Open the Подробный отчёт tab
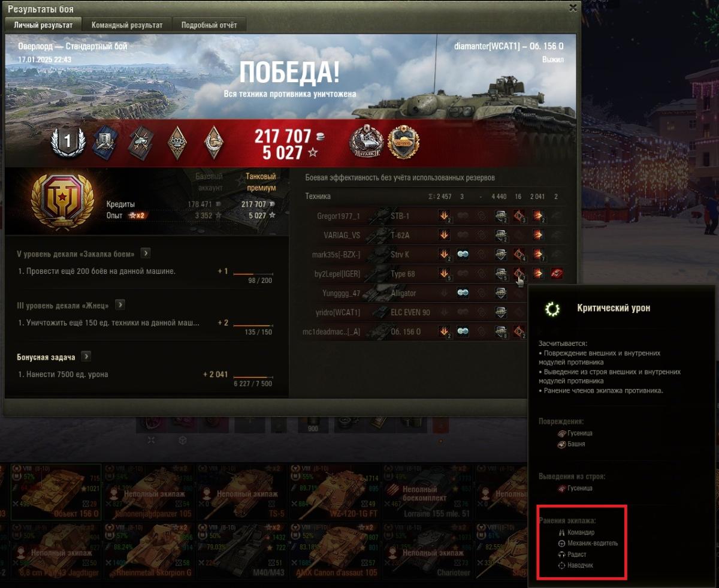 coord(209,25)
